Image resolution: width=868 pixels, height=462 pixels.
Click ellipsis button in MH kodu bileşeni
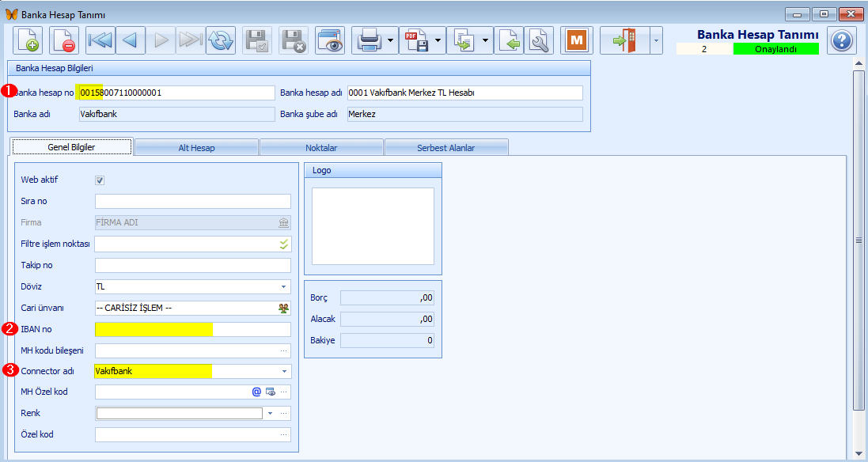pos(284,350)
